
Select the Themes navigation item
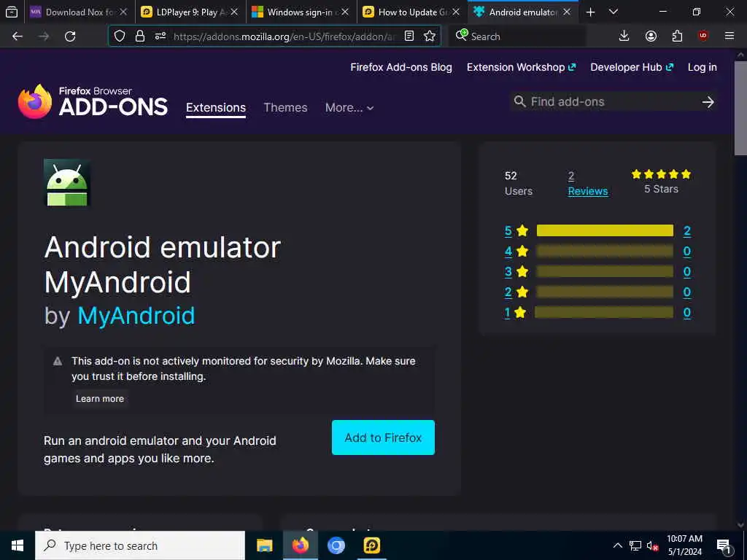point(285,108)
